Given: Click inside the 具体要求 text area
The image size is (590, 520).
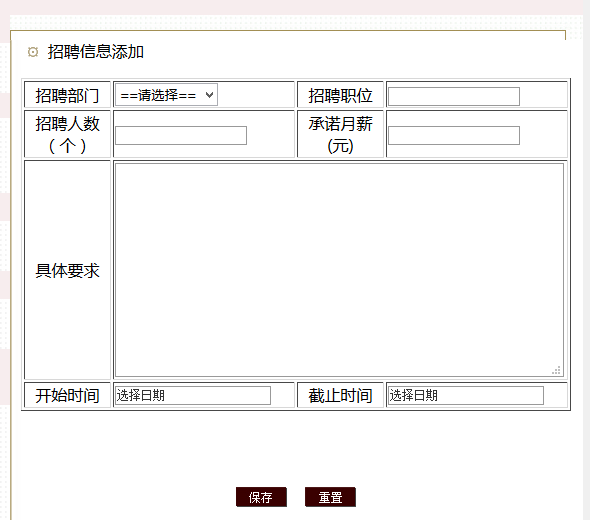Looking at the screenshot, I should pos(339,270).
